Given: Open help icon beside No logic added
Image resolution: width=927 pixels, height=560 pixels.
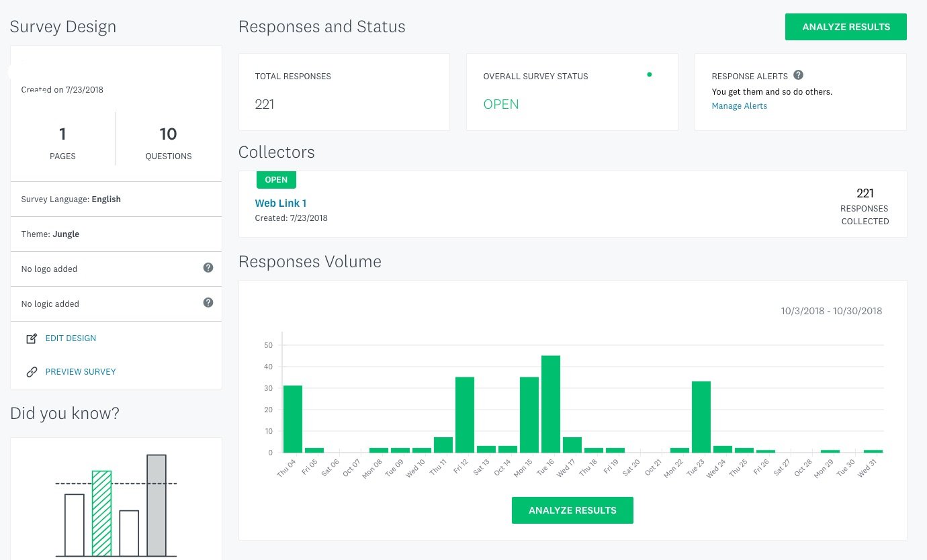Looking at the screenshot, I should [208, 303].
